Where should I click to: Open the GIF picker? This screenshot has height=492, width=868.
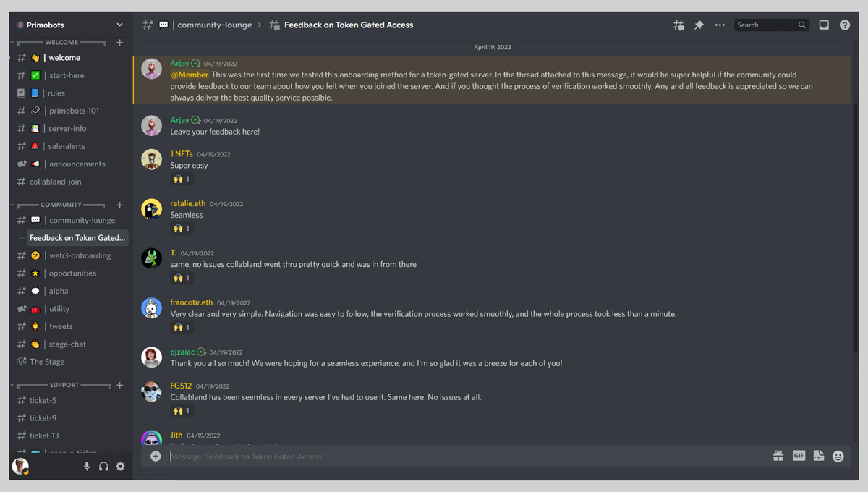(799, 456)
